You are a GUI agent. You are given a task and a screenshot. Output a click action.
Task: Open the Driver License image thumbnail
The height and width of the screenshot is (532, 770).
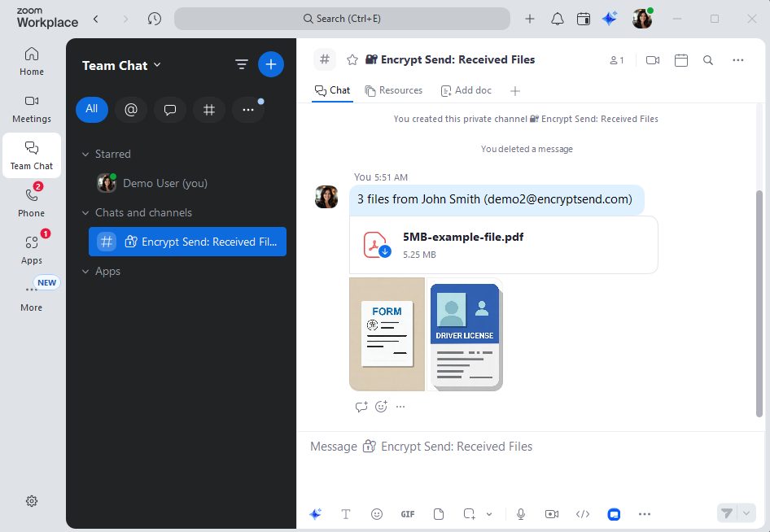[465, 334]
